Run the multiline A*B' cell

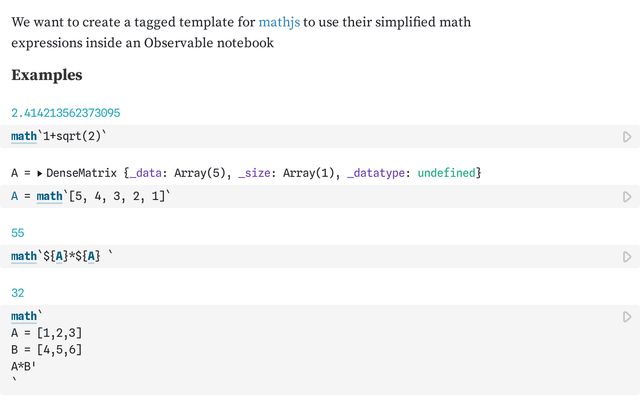coord(627,317)
